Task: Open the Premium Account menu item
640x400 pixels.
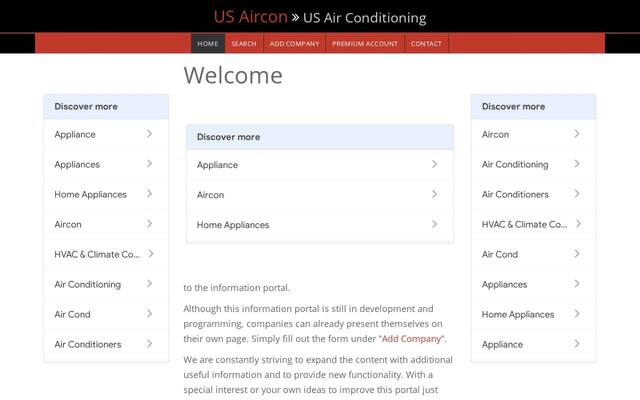Action: point(365,44)
